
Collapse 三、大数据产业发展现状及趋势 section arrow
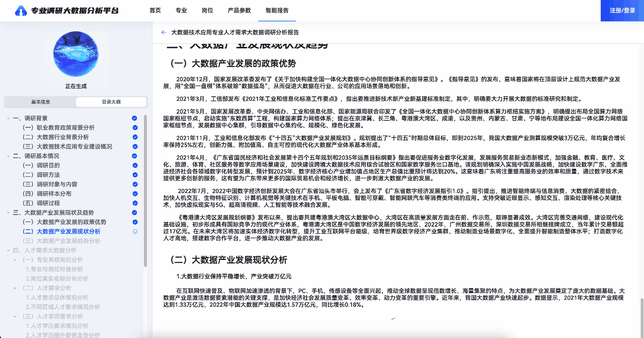coord(8,213)
